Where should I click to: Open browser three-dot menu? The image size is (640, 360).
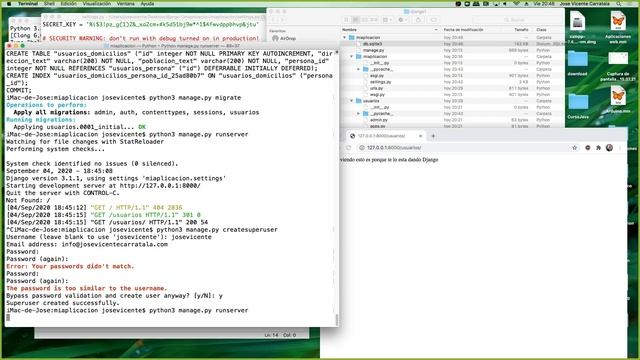coord(620,148)
